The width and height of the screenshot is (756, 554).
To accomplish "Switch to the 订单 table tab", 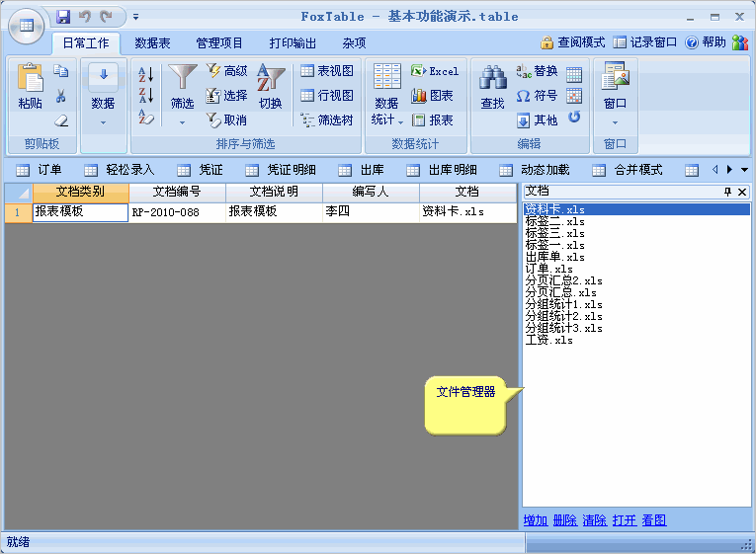I will tap(39, 170).
